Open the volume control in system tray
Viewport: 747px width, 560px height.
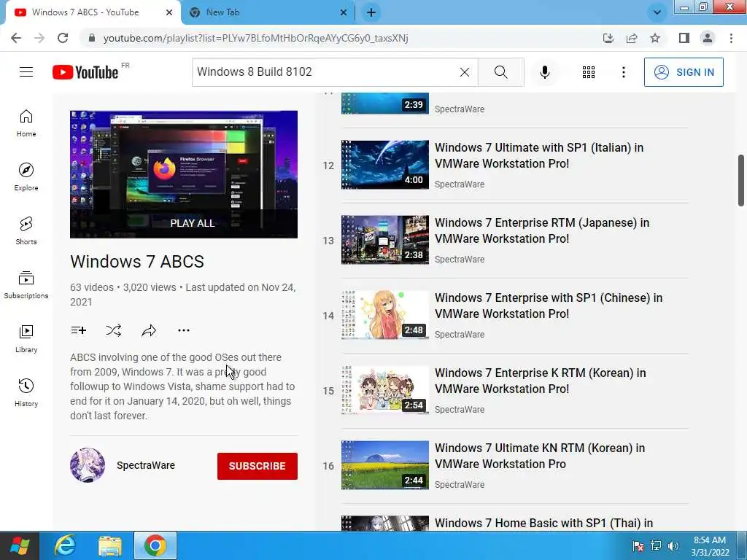(x=673, y=546)
